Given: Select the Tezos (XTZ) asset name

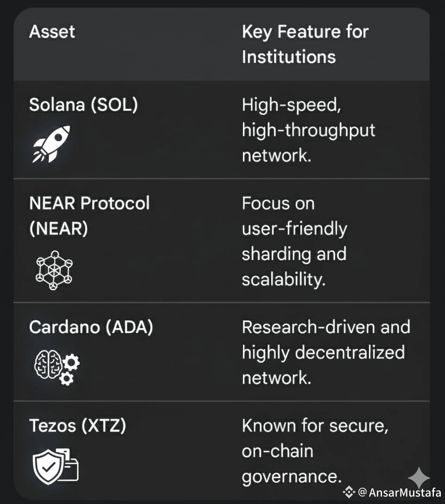Looking at the screenshot, I should (77, 425).
